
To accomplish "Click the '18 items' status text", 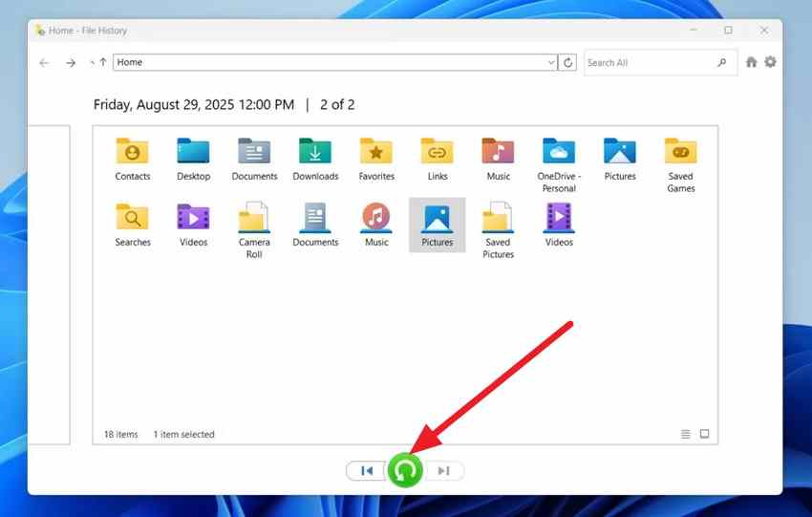I will (120, 434).
